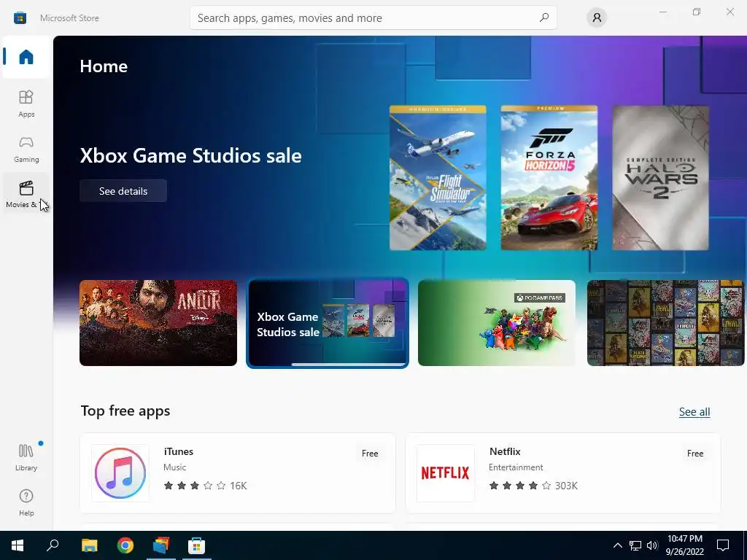Open the volume speaker tray icon
Image resolution: width=747 pixels, height=560 pixels.
pos(652,545)
